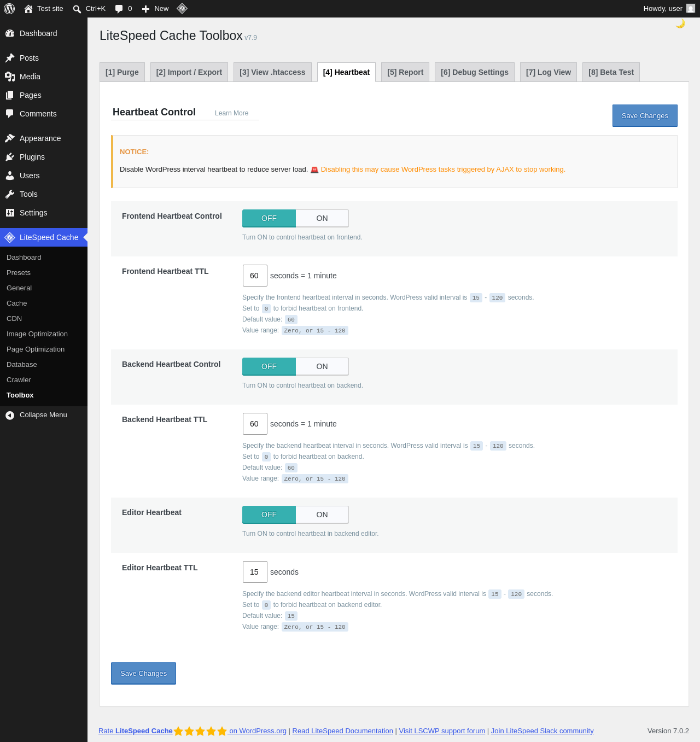This screenshot has width=700, height=742.
Task: Click the WordPress logo icon in admin bar
Action: (9, 9)
